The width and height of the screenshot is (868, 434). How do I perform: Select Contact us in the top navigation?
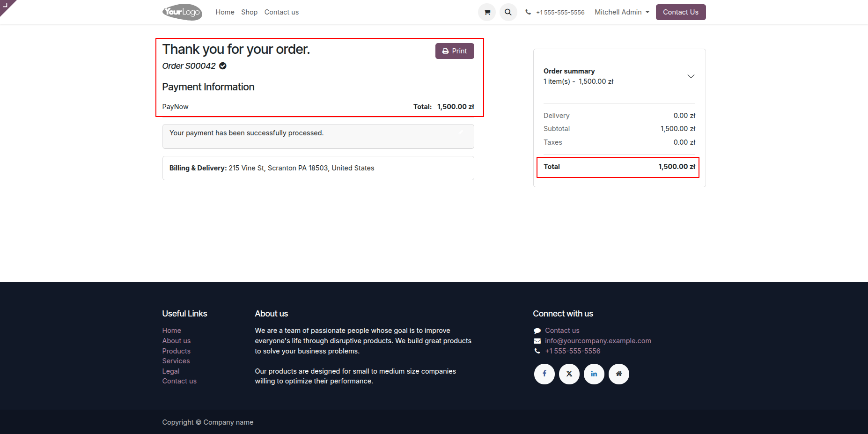click(x=281, y=12)
